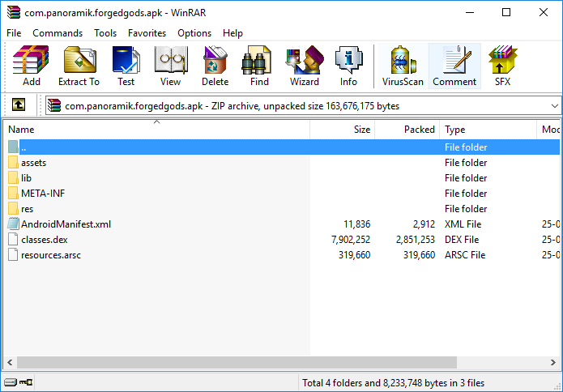Sort by the Packed column header
This screenshot has height=392, width=563.
(x=407, y=130)
